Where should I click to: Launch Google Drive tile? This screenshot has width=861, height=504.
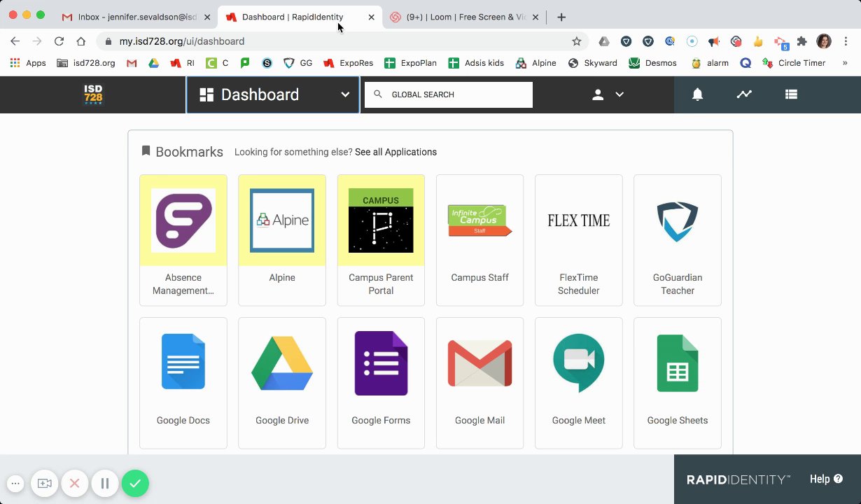coord(282,383)
